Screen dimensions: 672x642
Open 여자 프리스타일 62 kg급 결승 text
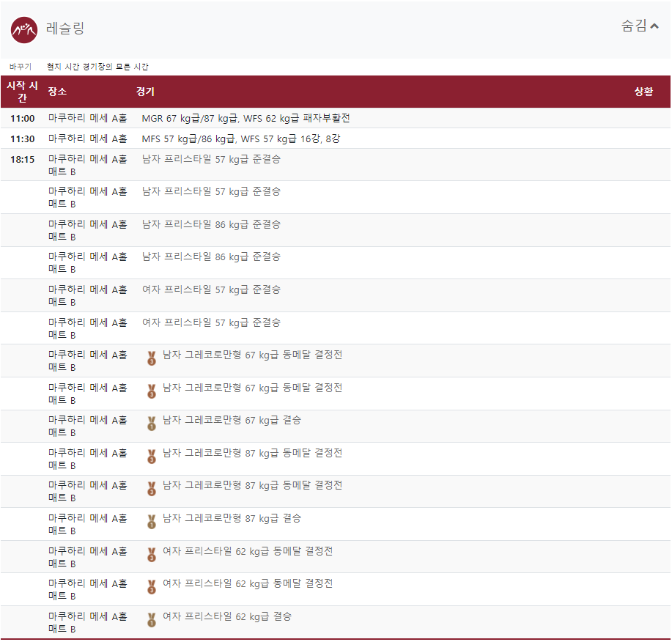click(x=227, y=616)
